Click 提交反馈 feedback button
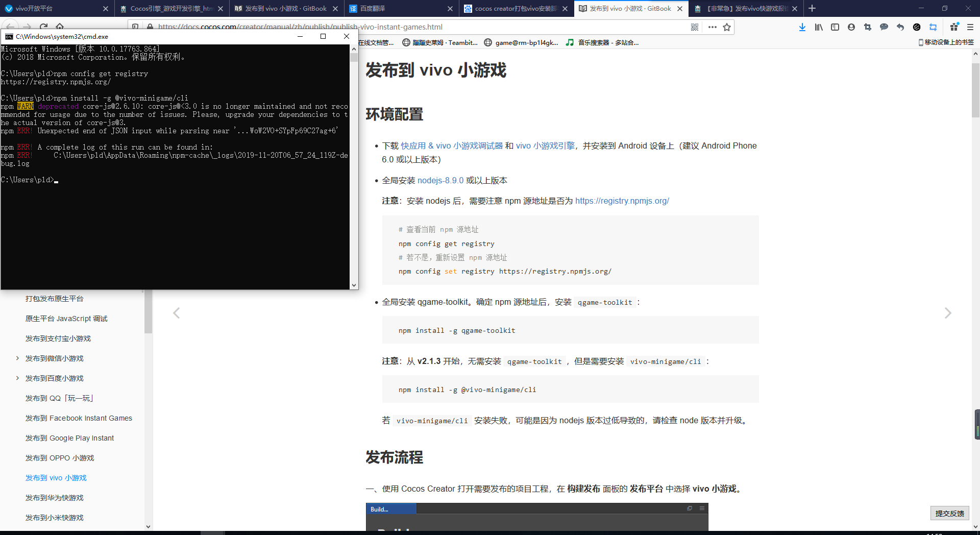This screenshot has height=535, width=980. click(x=949, y=514)
